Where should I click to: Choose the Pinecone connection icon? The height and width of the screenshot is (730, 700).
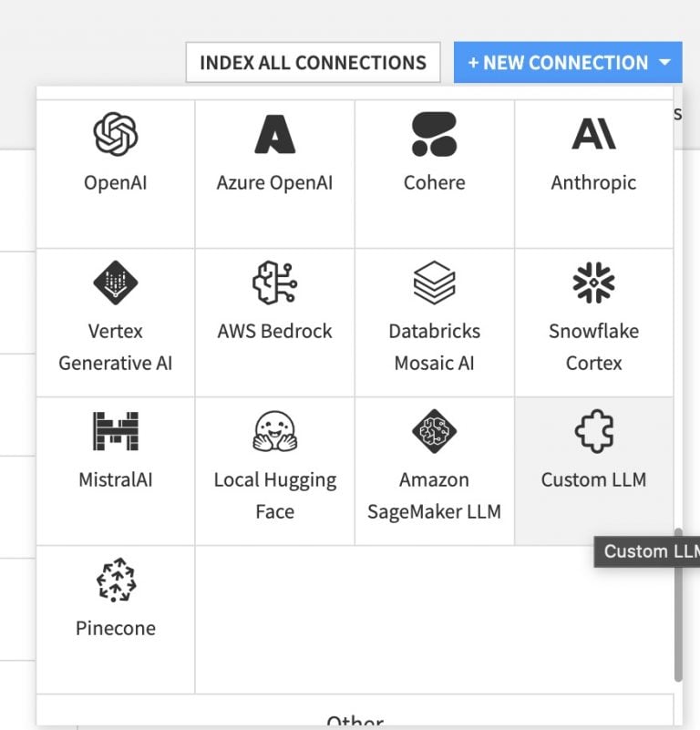(x=115, y=581)
